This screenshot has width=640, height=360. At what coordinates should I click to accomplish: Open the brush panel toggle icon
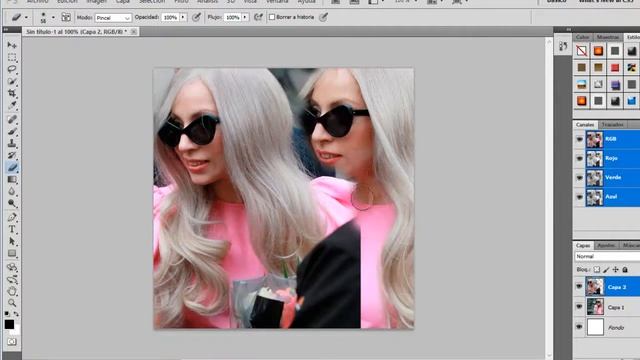pyautogui.click(x=66, y=17)
